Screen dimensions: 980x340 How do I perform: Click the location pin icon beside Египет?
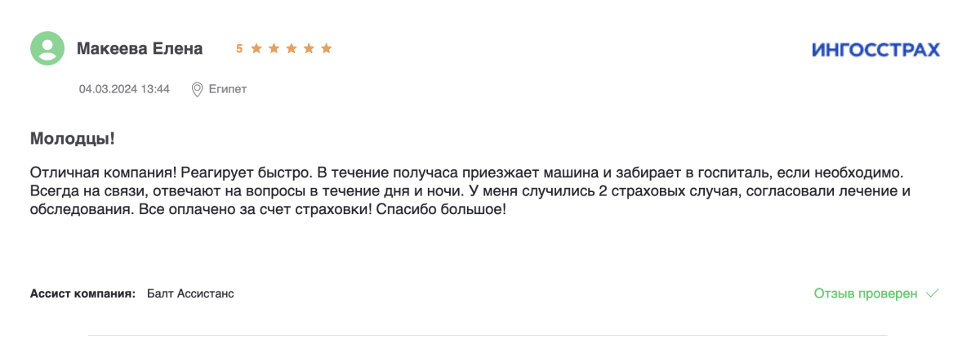[x=197, y=89]
